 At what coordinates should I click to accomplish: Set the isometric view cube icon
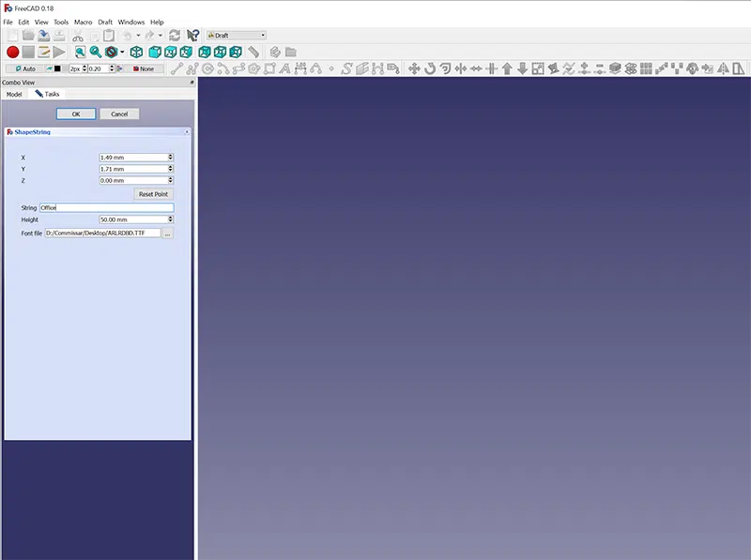136,52
